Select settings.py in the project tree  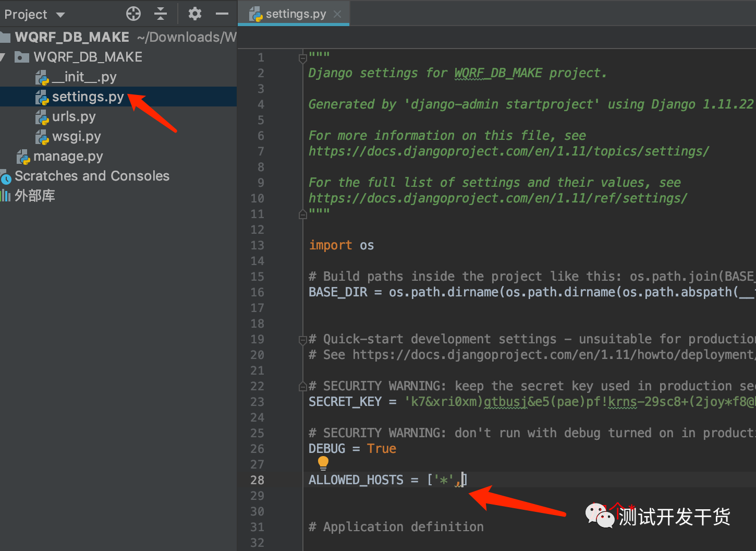coord(88,97)
